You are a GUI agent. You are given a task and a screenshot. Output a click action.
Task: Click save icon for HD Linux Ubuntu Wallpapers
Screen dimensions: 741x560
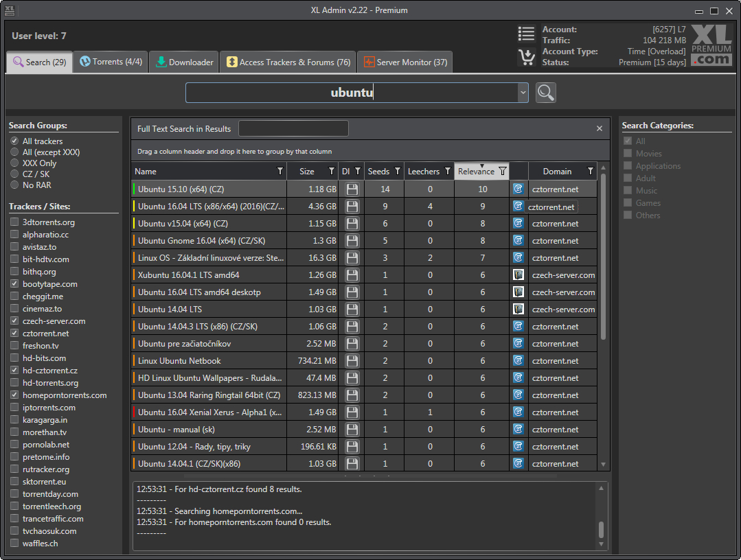(x=352, y=377)
